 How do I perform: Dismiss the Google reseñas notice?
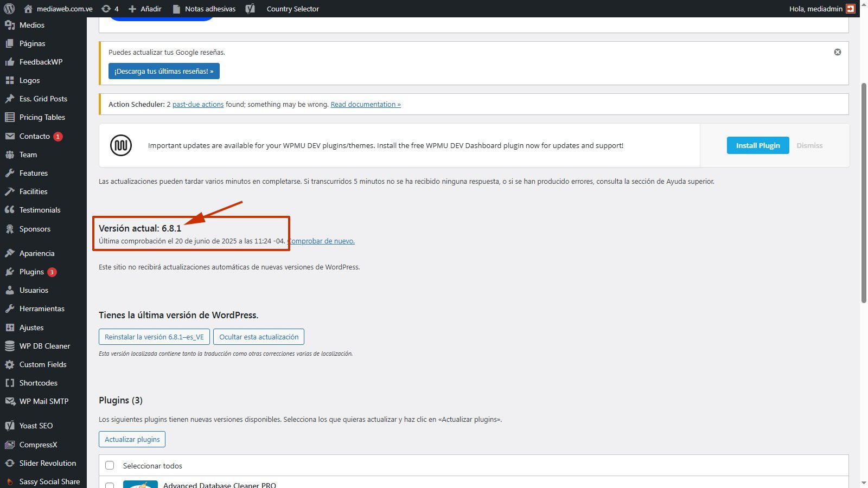pos(838,52)
